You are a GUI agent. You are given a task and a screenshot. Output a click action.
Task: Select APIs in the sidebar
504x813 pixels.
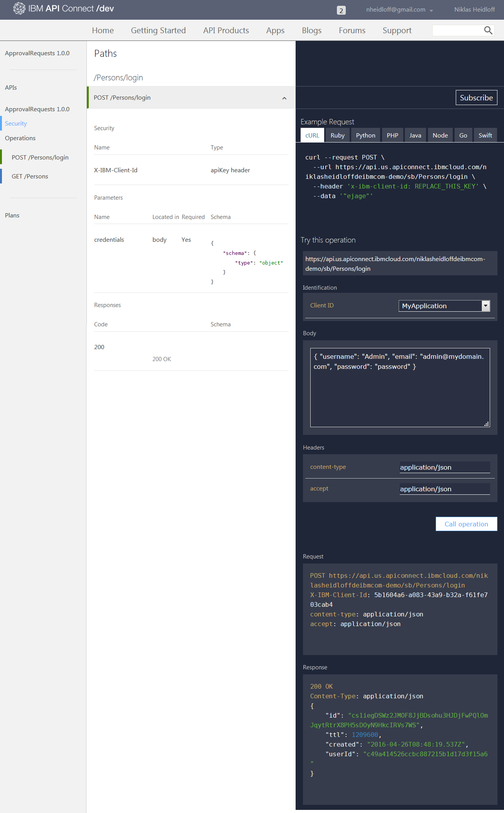coord(11,88)
